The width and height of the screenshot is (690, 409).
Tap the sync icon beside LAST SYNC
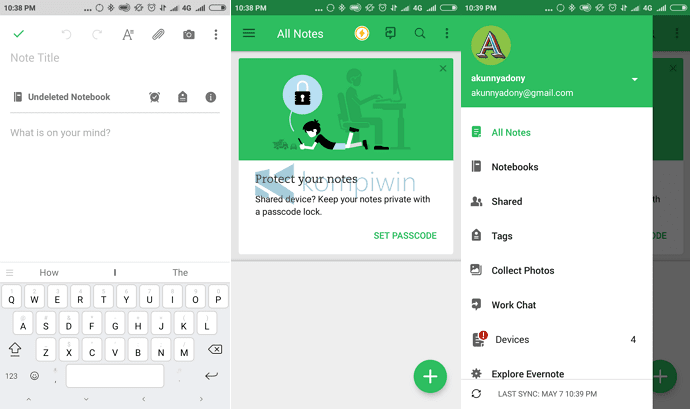[476, 394]
